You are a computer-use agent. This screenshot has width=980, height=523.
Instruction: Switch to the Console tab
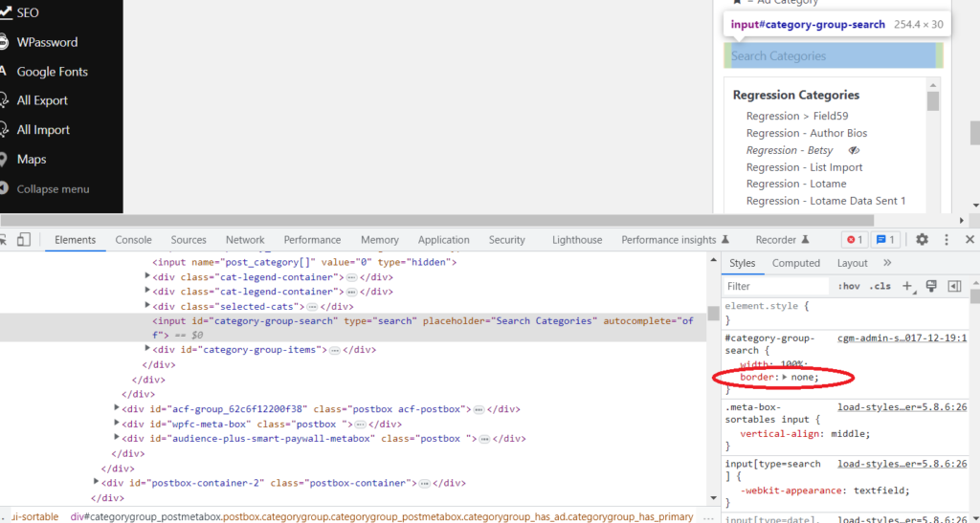coord(133,240)
